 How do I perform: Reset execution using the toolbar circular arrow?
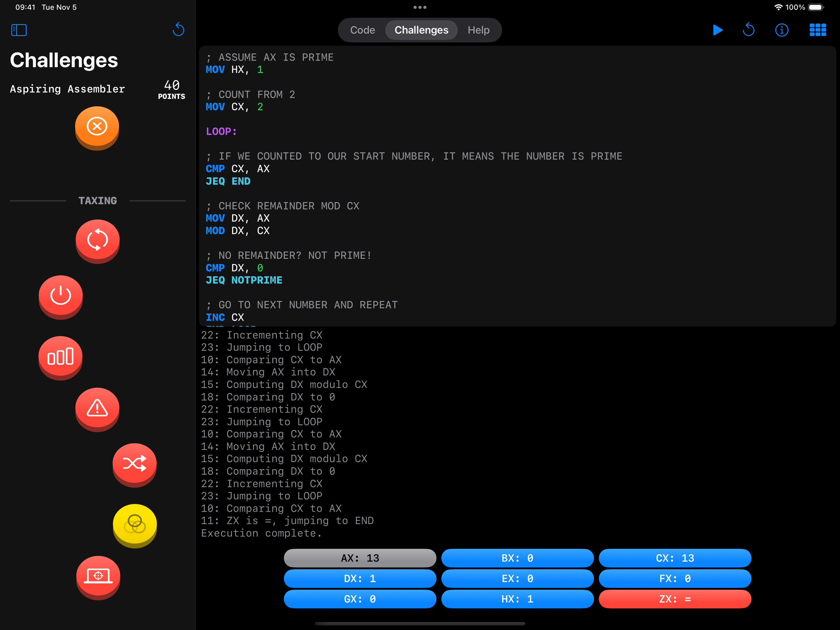click(x=748, y=30)
